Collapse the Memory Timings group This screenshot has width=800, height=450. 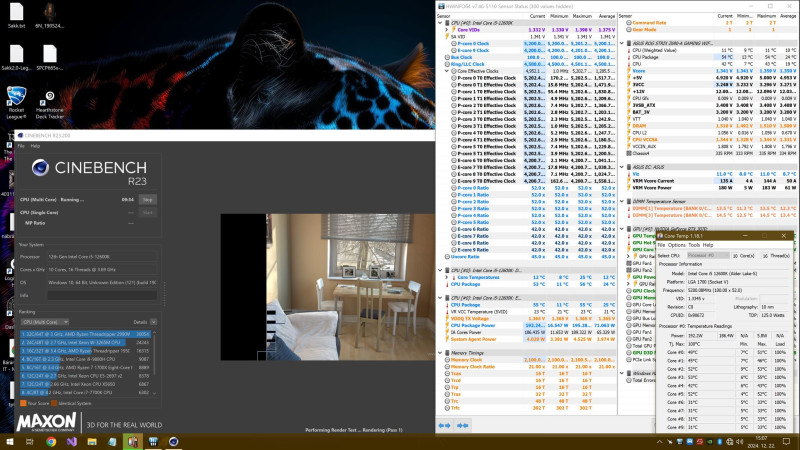coord(440,353)
